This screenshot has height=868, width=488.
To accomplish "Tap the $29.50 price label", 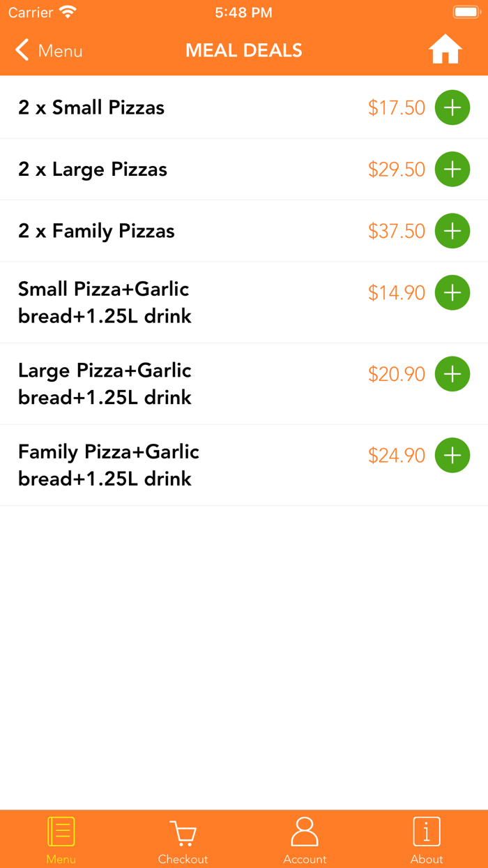I will 397,169.
